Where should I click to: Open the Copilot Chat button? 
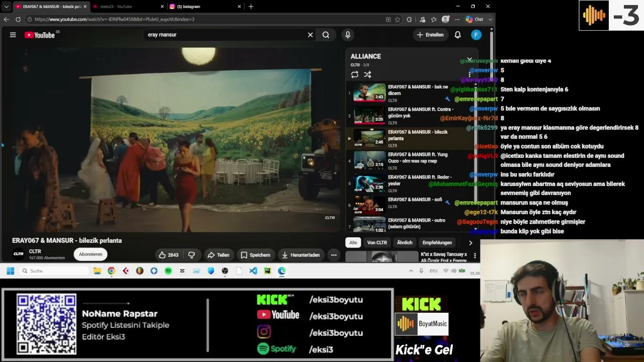[474, 19]
